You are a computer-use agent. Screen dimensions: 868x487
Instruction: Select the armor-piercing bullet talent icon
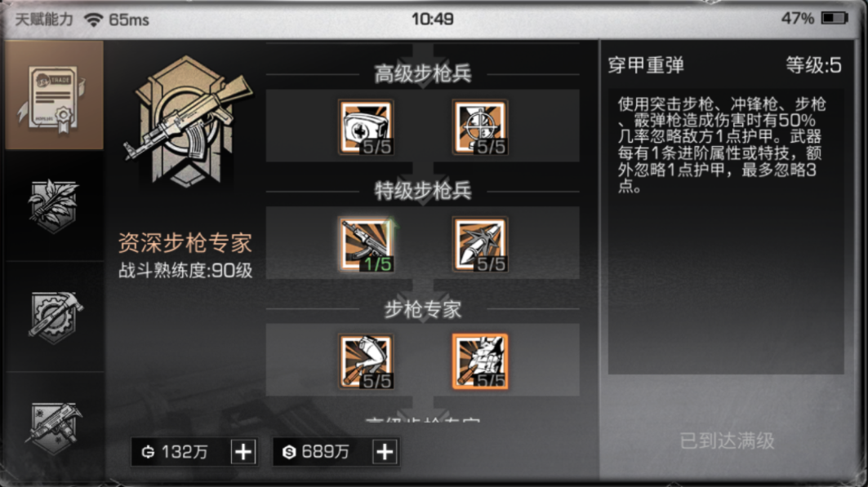click(x=480, y=245)
